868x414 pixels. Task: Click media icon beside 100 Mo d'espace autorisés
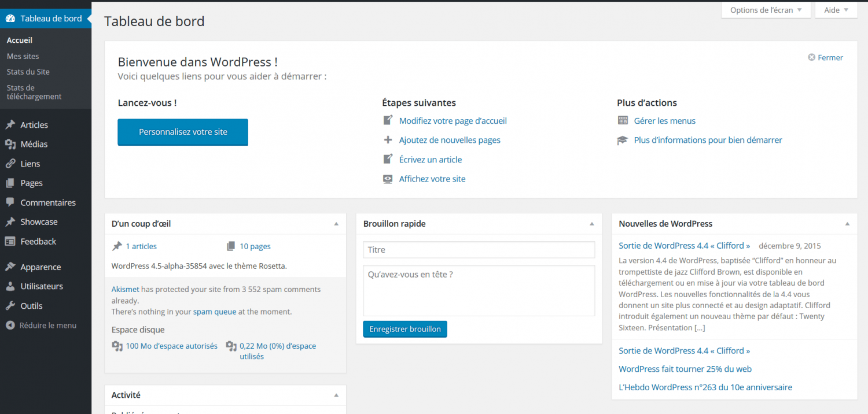[x=117, y=346]
